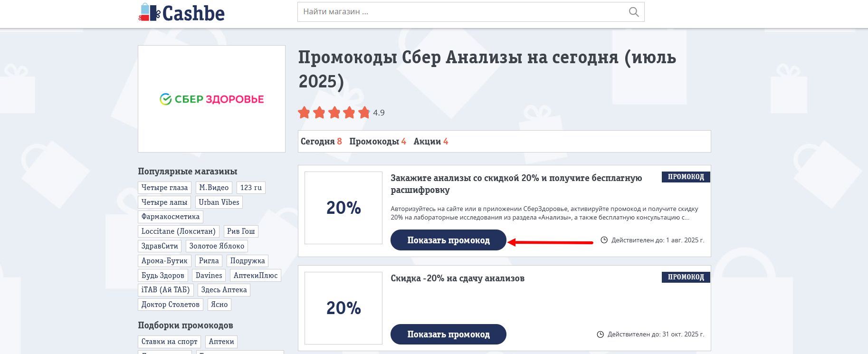Click the Cashbe logo
Image resolution: width=868 pixels, height=354 pixels.
(181, 13)
